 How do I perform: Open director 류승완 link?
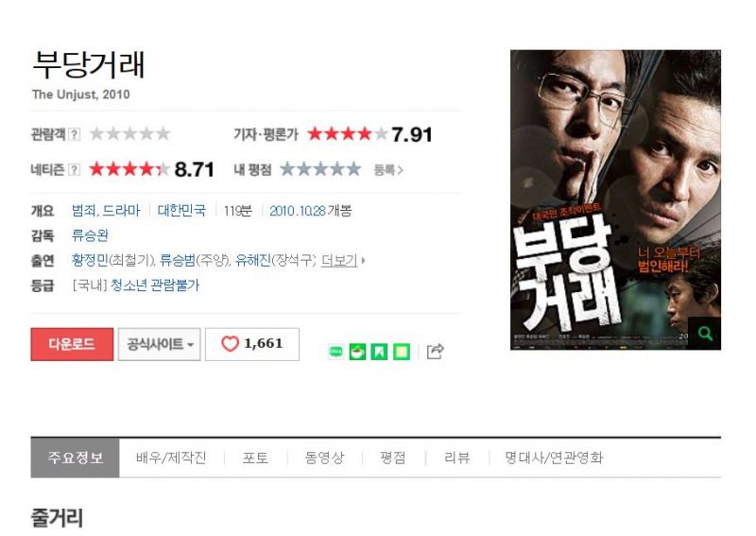pos(90,235)
